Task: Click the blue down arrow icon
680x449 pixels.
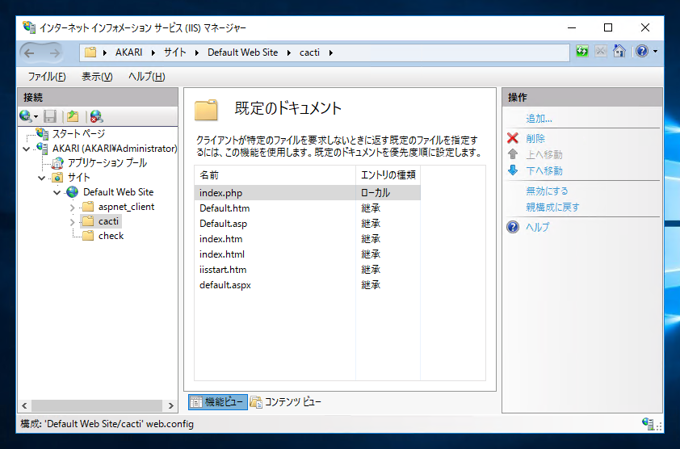Action: tap(513, 170)
